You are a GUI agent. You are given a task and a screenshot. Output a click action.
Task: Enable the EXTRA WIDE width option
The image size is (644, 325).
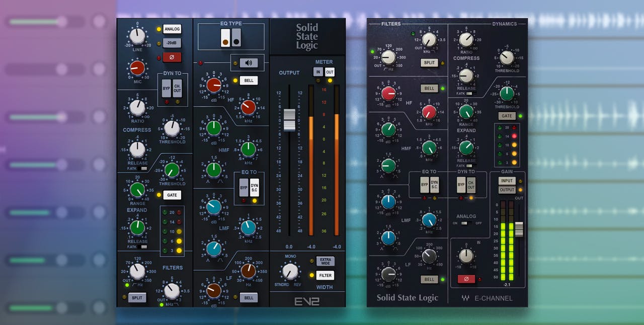[x=326, y=261]
